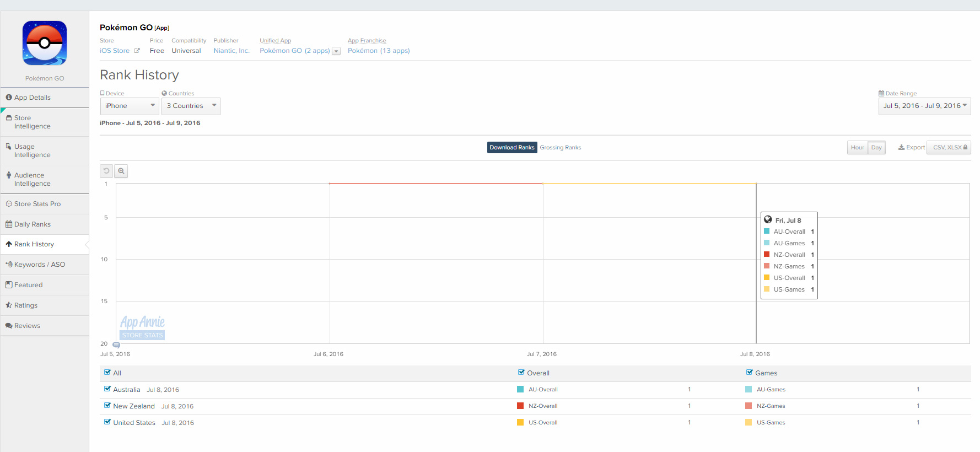Click AU-Overall teal color swatch in table
Screen dimensions: 980x452
520,389
